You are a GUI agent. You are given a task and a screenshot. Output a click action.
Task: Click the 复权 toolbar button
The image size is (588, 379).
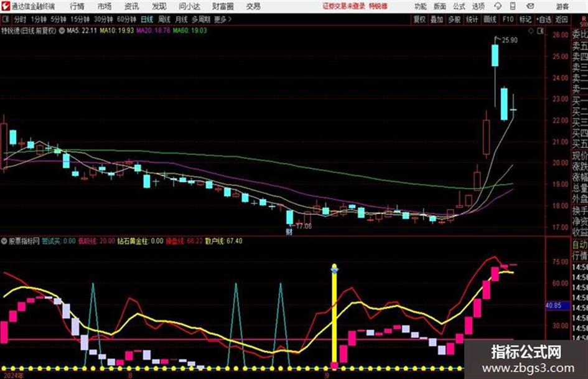[419, 19]
